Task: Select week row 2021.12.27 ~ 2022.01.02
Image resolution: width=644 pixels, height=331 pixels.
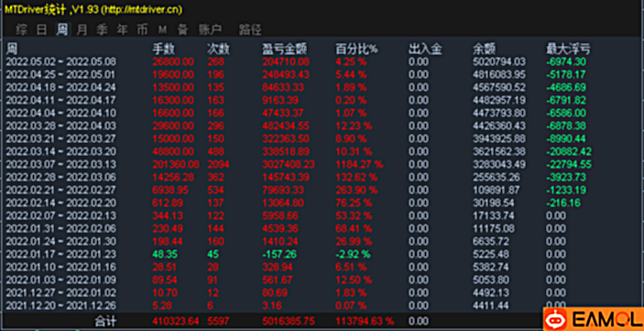Action: (322, 292)
